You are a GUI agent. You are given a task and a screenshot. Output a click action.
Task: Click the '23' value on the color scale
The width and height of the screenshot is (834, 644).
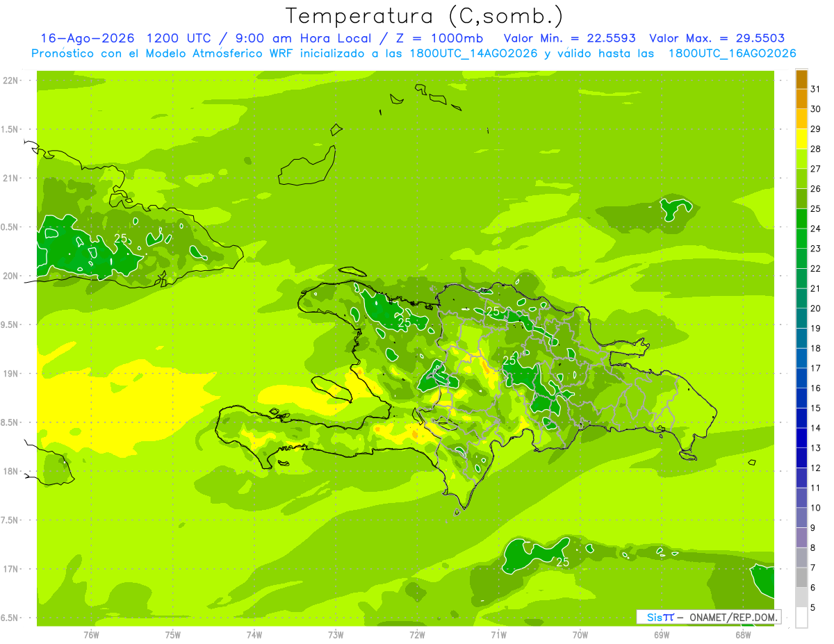click(x=816, y=249)
